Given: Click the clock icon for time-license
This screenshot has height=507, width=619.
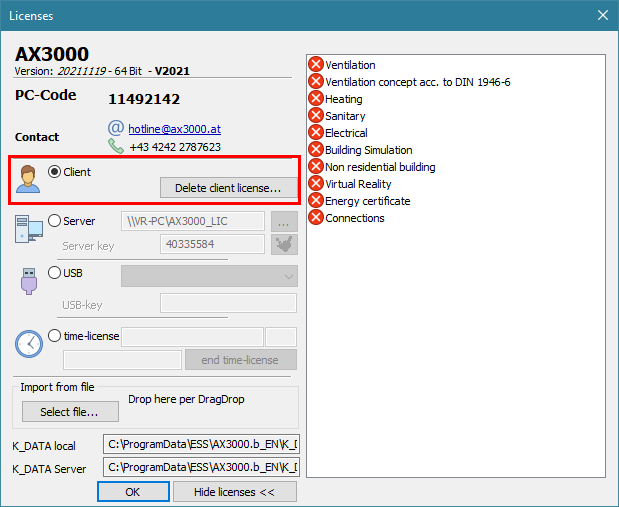Looking at the screenshot, I should click(x=29, y=344).
